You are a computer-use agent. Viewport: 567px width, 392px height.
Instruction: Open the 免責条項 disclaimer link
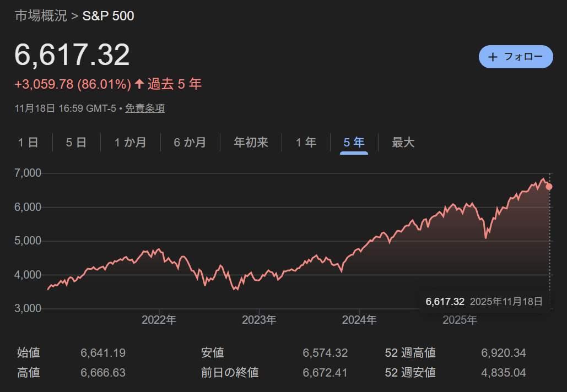pyautogui.click(x=145, y=108)
